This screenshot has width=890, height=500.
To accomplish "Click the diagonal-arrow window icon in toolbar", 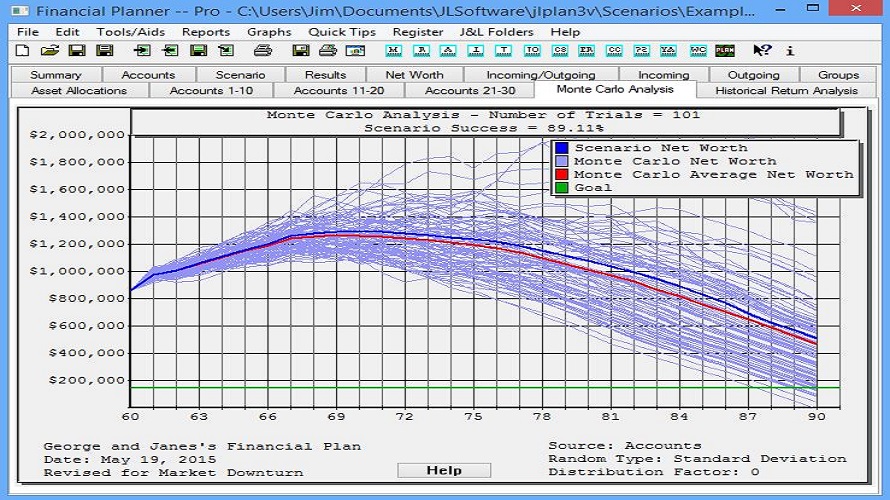I will 226,51.
